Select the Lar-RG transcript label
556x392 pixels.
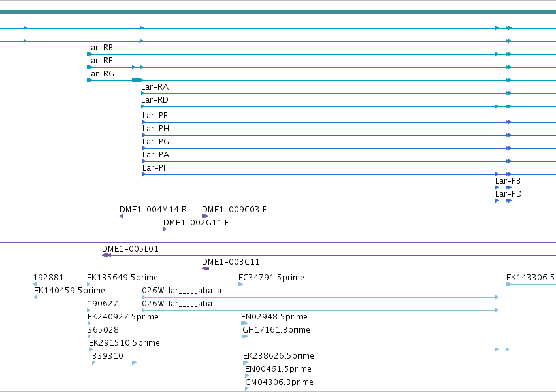pos(101,74)
